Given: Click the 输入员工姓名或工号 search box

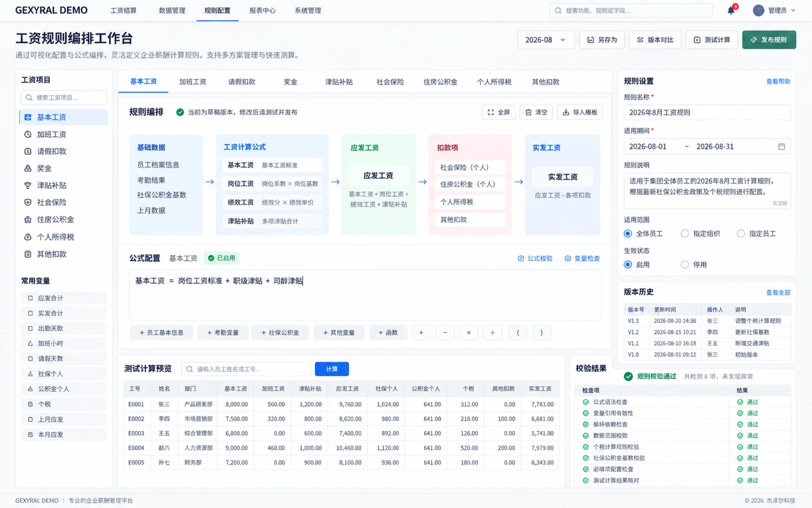Looking at the screenshot, I should tap(246, 369).
